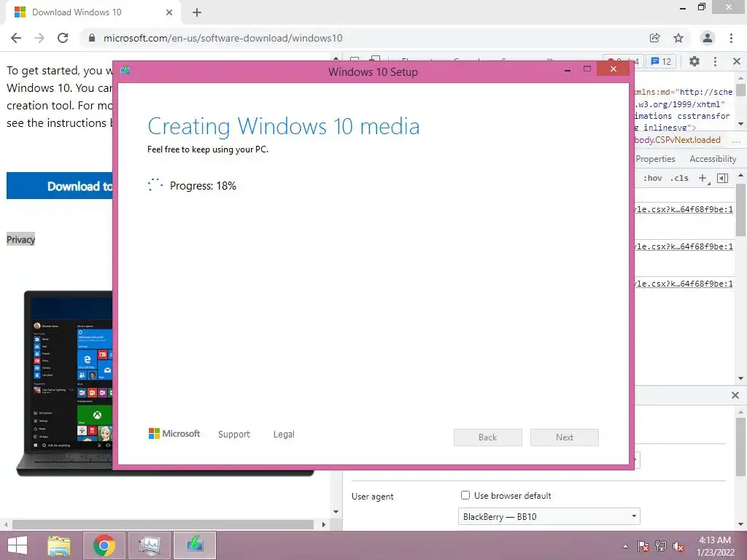The width and height of the screenshot is (747, 560).
Task: Switch to Chrome from the taskbar
Action: pyautogui.click(x=104, y=545)
